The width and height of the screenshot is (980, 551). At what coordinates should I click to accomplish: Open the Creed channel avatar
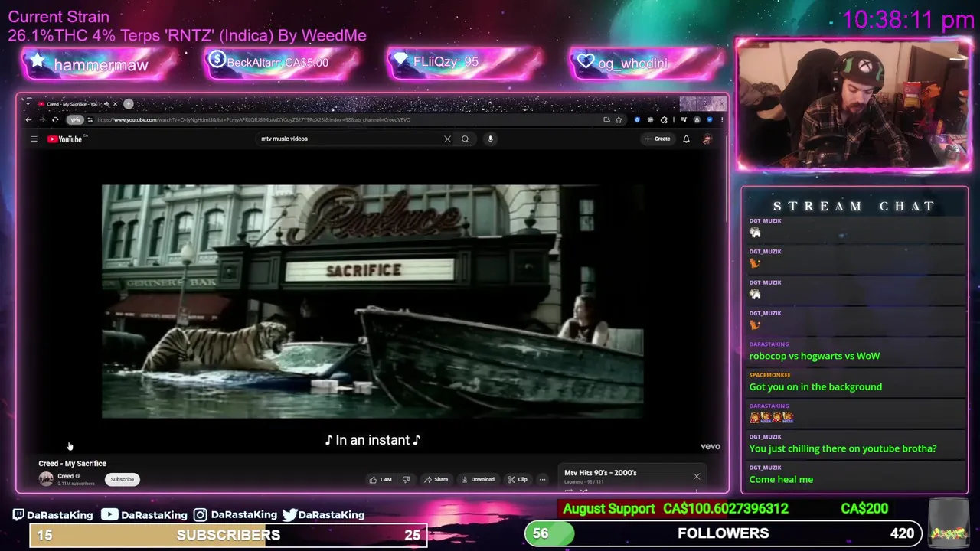coord(46,479)
